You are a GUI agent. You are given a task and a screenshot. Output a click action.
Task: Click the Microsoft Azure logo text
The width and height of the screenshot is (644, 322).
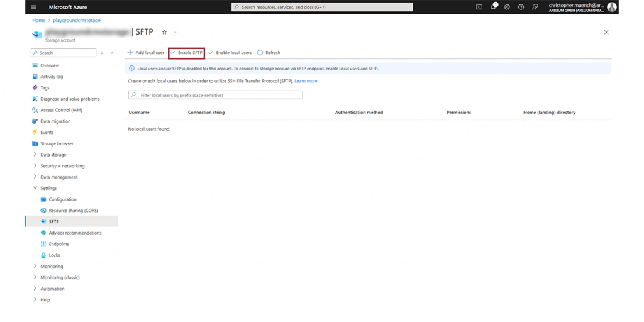68,7
